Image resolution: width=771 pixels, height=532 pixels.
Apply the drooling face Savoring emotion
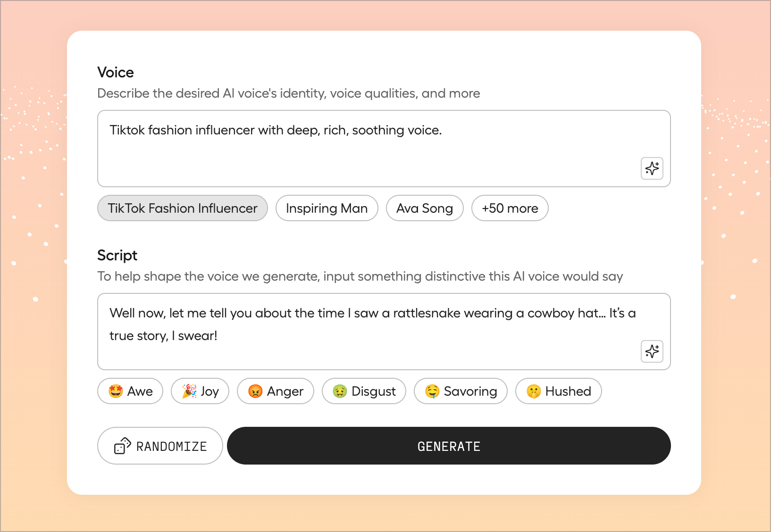[461, 391]
